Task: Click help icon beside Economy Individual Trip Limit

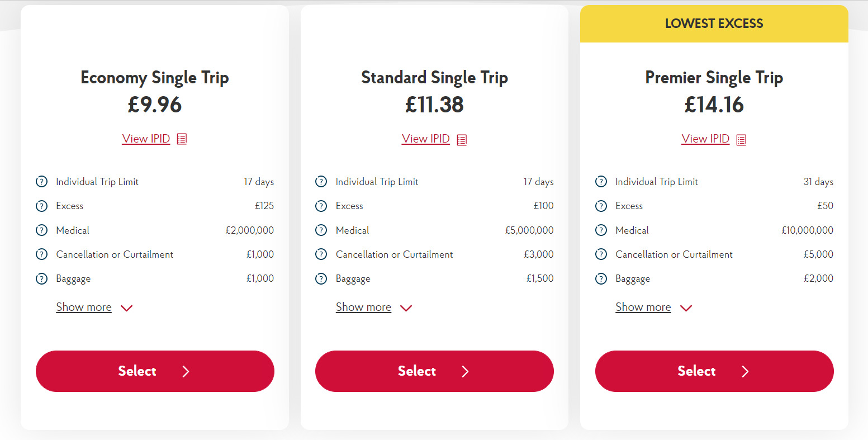Action: click(42, 182)
